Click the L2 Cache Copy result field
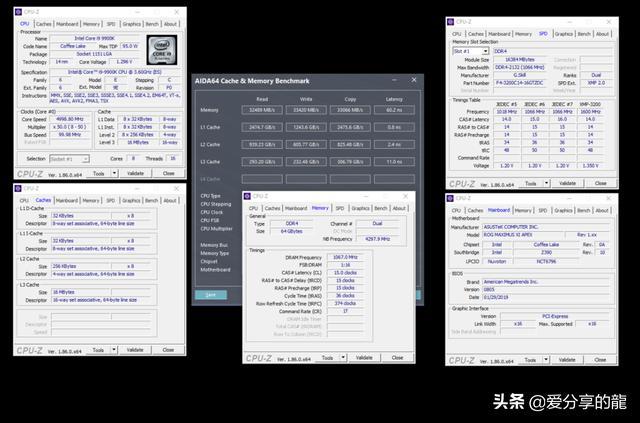 tap(350, 144)
